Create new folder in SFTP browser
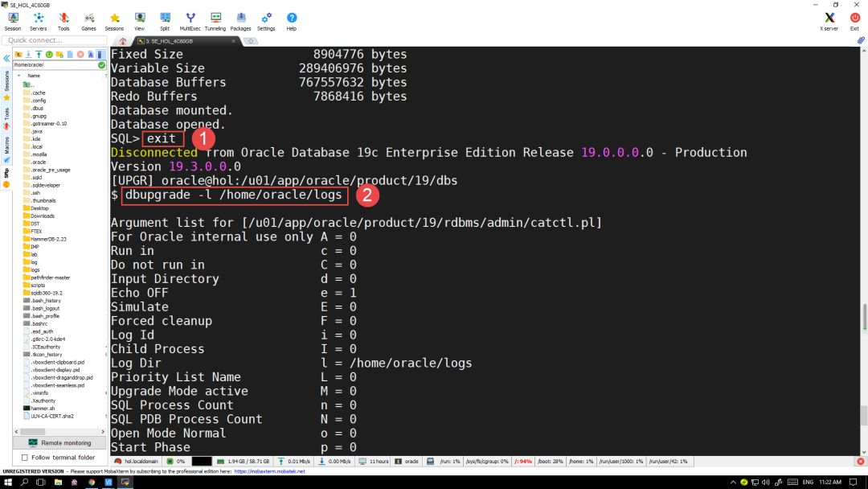 tap(59, 54)
